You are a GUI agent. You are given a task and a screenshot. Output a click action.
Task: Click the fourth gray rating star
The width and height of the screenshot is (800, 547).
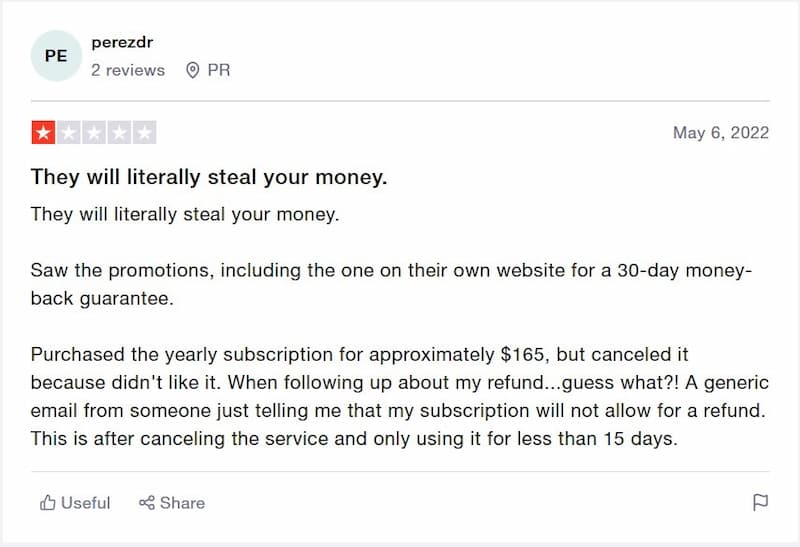119,133
